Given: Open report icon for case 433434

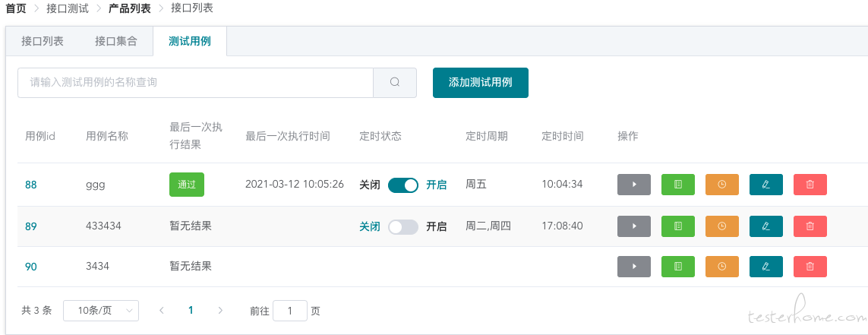Looking at the screenshot, I should click(678, 226).
